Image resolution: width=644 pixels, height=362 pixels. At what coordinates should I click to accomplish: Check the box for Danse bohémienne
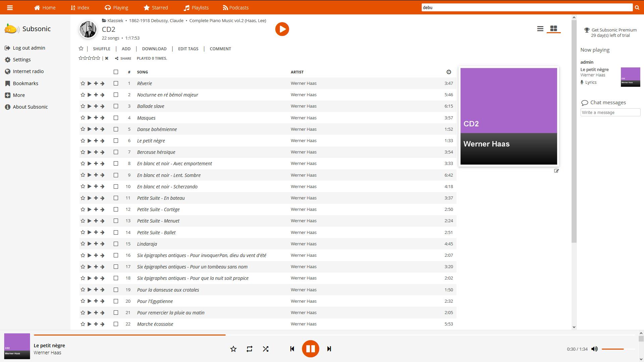tap(116, 129)
